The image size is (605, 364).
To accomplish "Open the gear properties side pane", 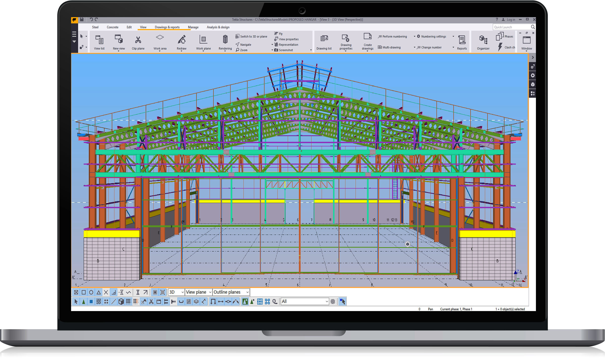I will pyautogui.click(x=532, y=75).
